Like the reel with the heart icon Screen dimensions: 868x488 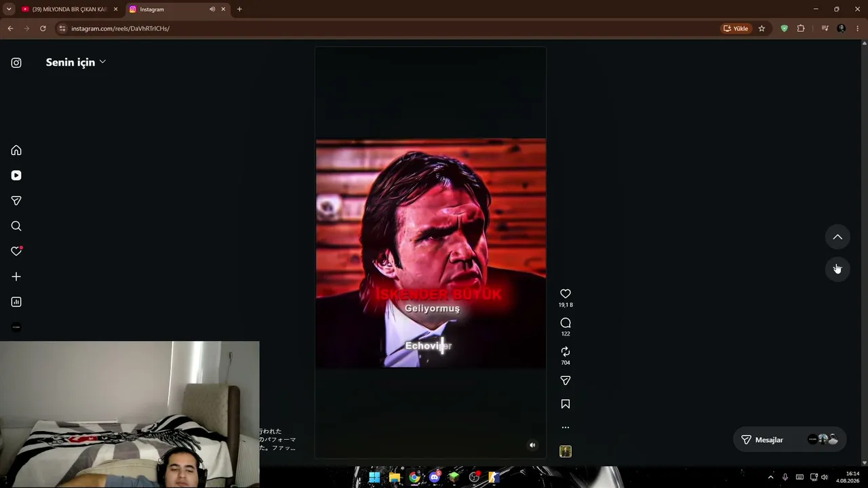coord(566,293)
